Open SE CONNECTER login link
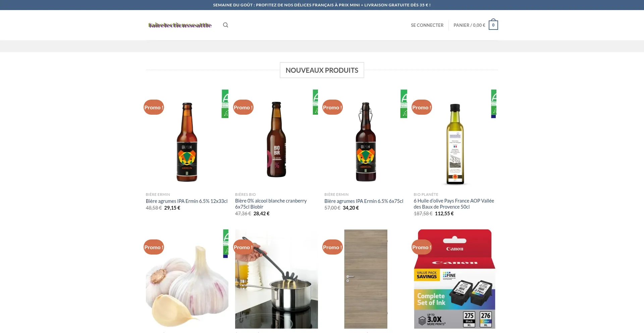Screen dimensions: 644x333 pyautogui.click(x=427, y=25)
